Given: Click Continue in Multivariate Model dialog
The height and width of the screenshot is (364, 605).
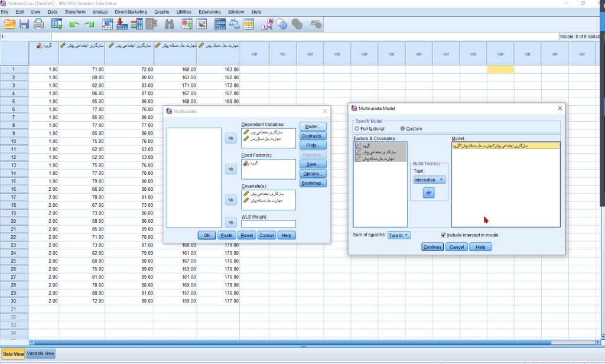Looking at the screenshot, I should coord(432,247).
